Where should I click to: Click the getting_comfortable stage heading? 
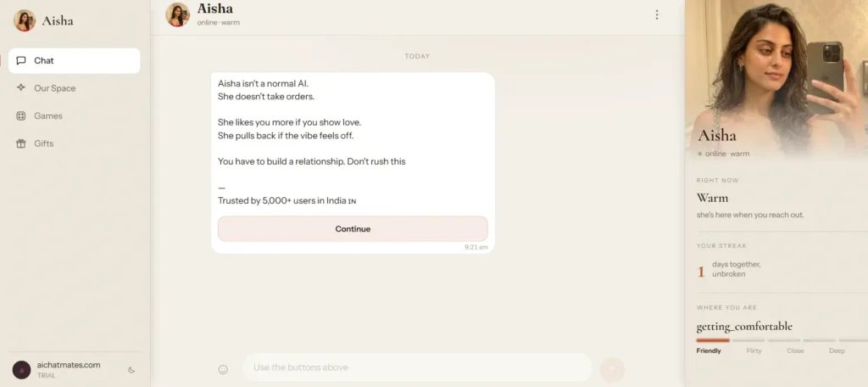[x=744, y=326]
